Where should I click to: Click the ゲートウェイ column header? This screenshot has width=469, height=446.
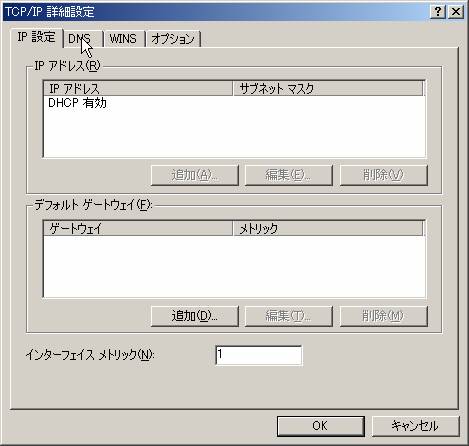tap(138, 229)
